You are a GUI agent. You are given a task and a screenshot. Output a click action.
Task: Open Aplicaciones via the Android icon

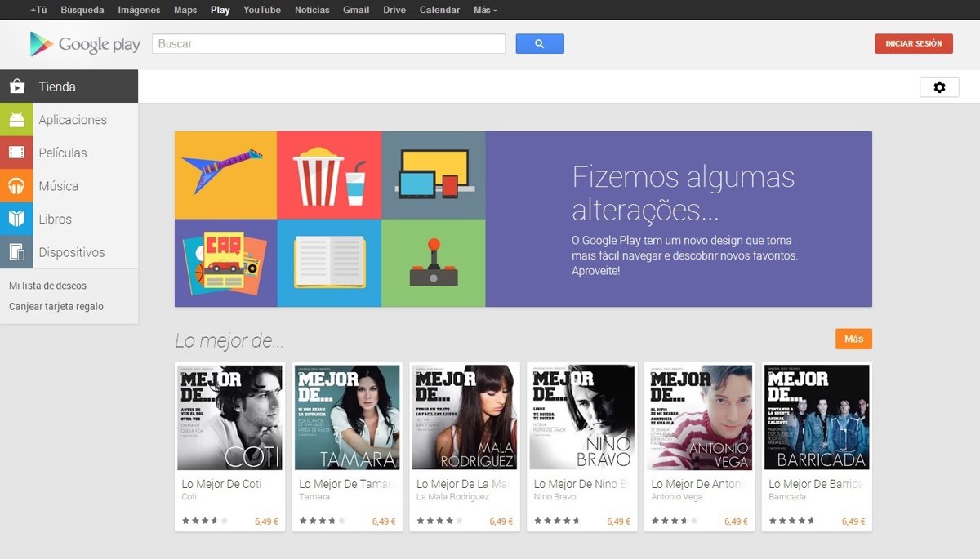(16, 120)
